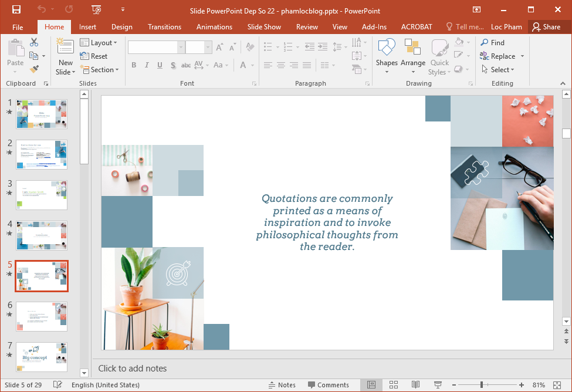Open the Review tab

click(x=307, y=27)
